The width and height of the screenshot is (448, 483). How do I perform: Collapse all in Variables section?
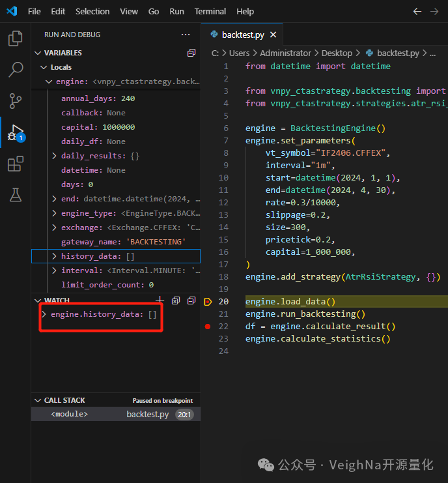pyautogui.click(x=191, y=53)
